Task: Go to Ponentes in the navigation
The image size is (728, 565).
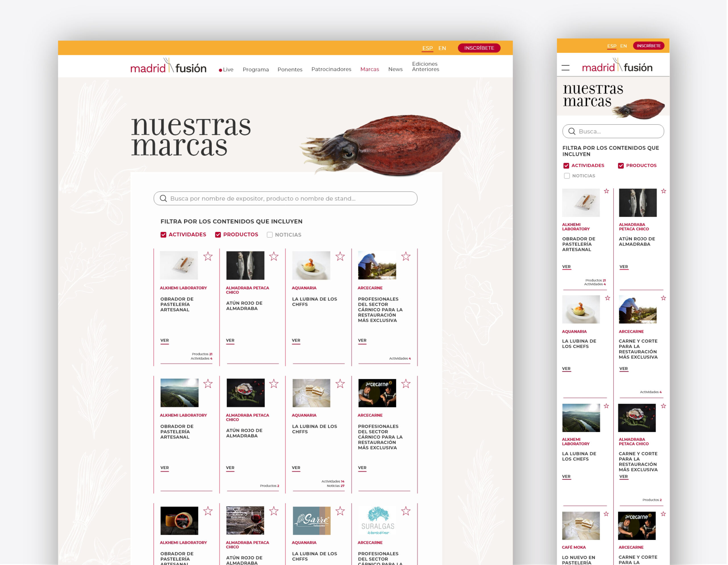Action: click(x=290, y=69)
